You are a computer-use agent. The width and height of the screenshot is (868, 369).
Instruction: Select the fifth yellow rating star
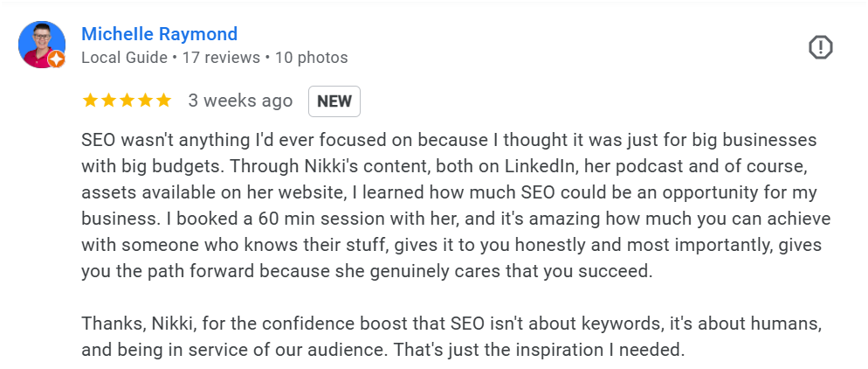point(163,101)
